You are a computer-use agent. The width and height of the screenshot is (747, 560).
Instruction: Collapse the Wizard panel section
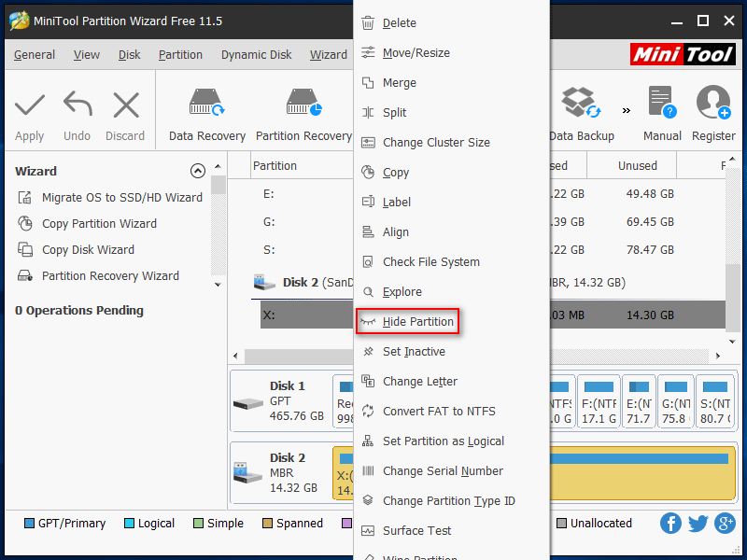(198, 171)
